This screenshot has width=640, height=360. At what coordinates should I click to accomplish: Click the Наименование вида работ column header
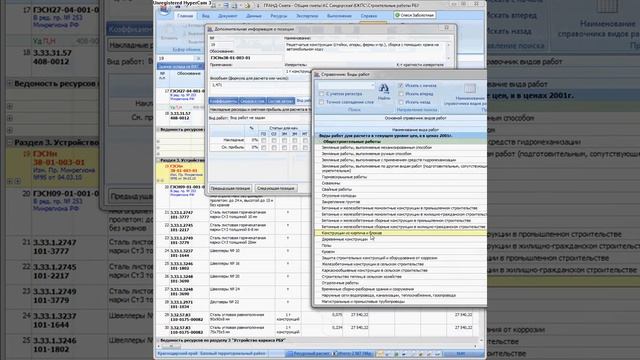(415, 129)
